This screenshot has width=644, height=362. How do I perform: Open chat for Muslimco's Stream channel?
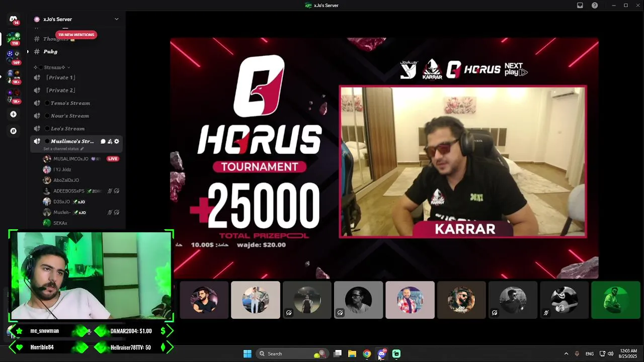coord(103,142)
